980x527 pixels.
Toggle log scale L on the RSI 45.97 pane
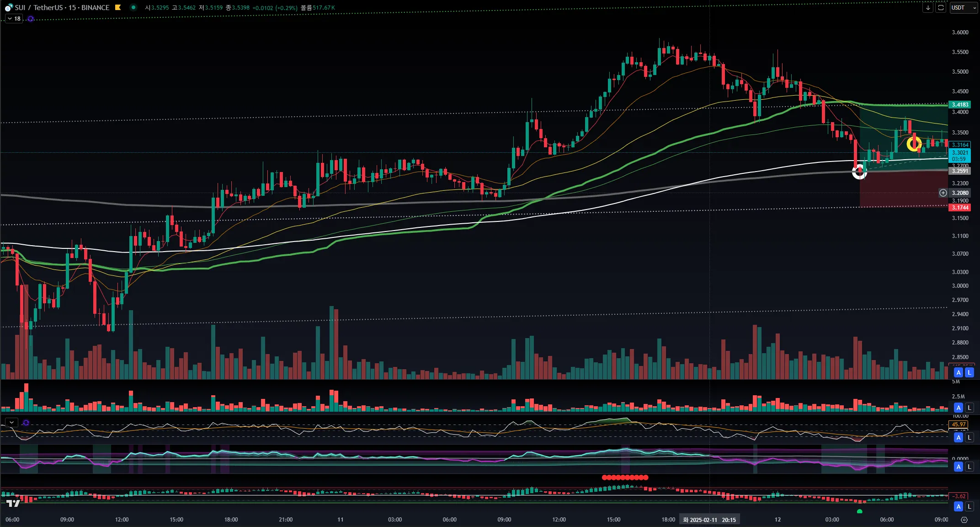click(969, 437)
